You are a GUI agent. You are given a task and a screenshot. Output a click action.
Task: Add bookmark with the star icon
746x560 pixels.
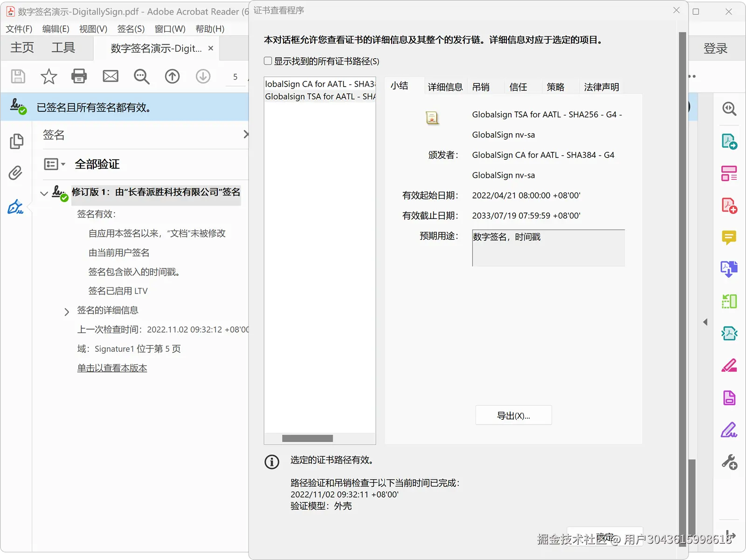(48, 76)
